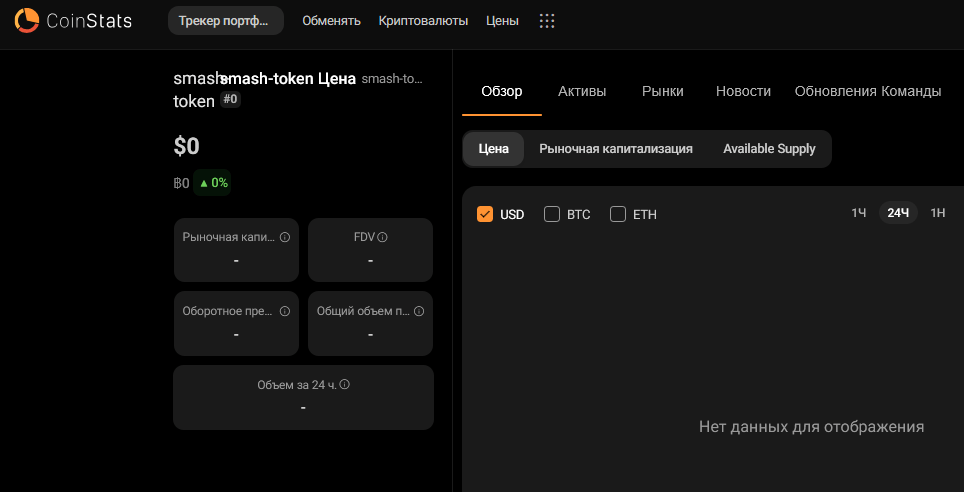Click the smash-token Цена heading
This screenshot has width=964, height=492.
(x=288, y=79)
